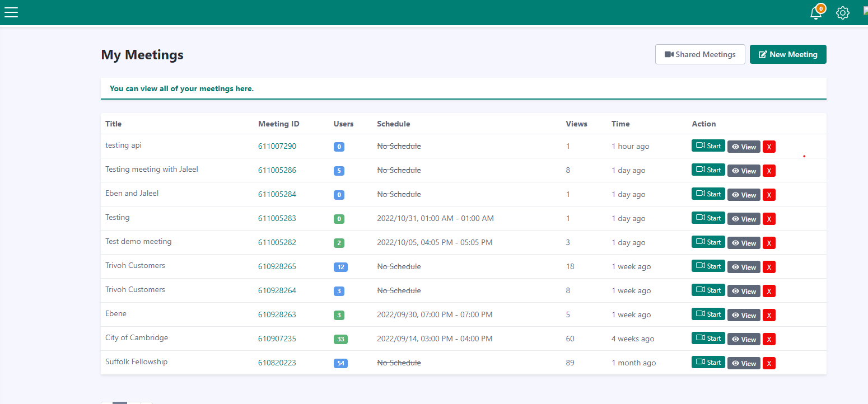Open the settings gear icon
Image resolution: width=868 pixels, height=404 pixels.
click(842, 13)
